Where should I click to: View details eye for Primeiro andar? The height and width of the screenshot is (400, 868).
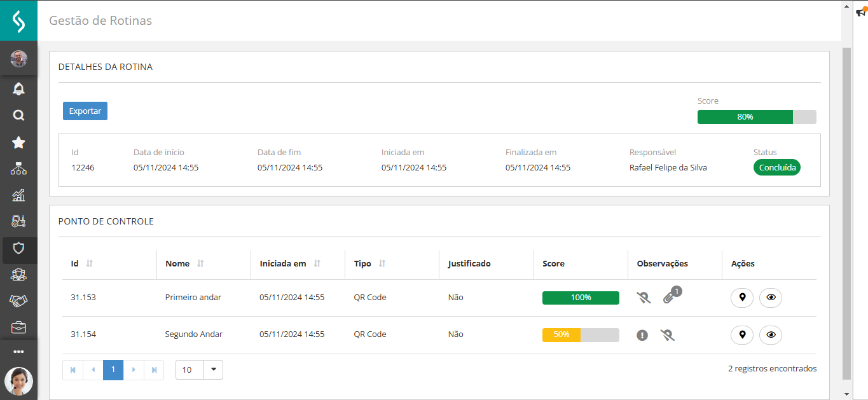pos(771,298)
